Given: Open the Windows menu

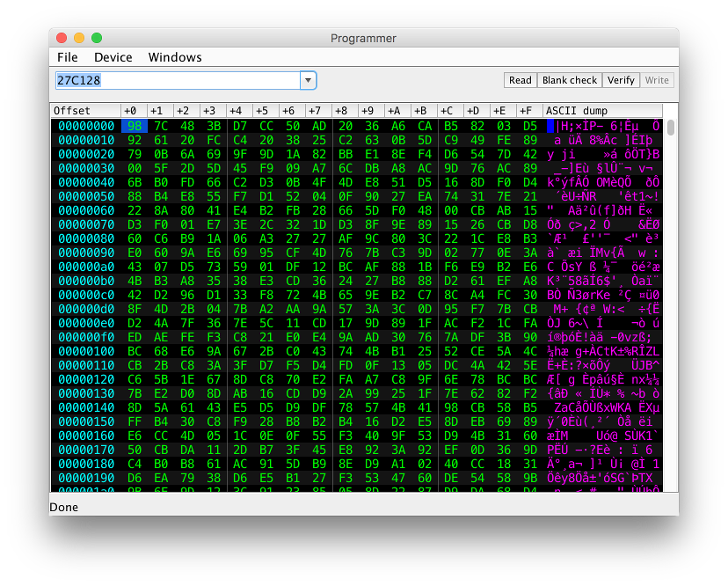Looking at the screenshot, I should click(175, 57).
